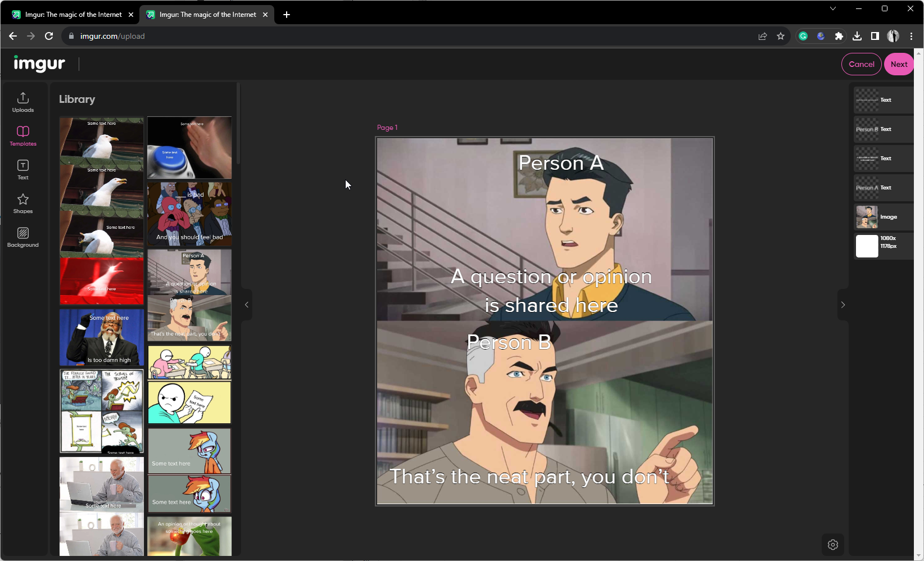Open the canvas settings gear icon
This screenshot has height=561, width=924.
click(x=833, y=544)
